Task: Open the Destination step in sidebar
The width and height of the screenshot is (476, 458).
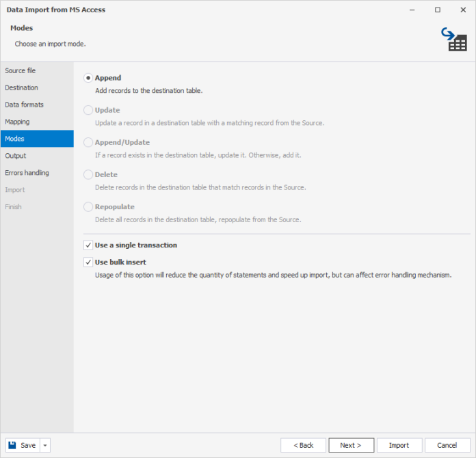Action: 22,87
